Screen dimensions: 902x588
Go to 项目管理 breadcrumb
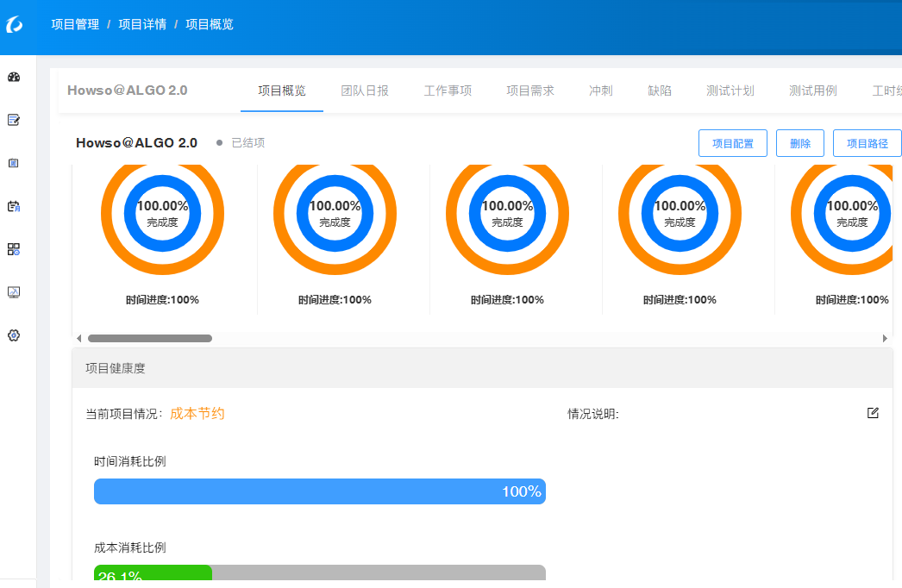[75, 24]
